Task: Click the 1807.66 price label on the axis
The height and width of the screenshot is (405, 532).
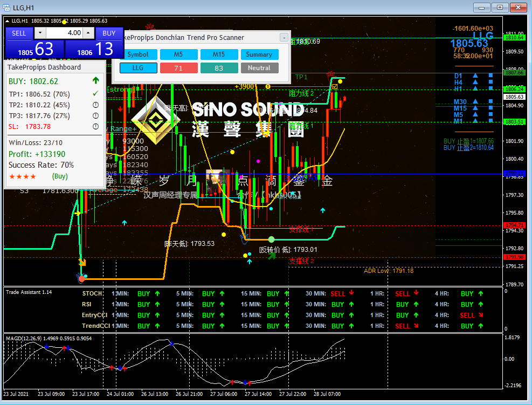Action: (514, 72)
